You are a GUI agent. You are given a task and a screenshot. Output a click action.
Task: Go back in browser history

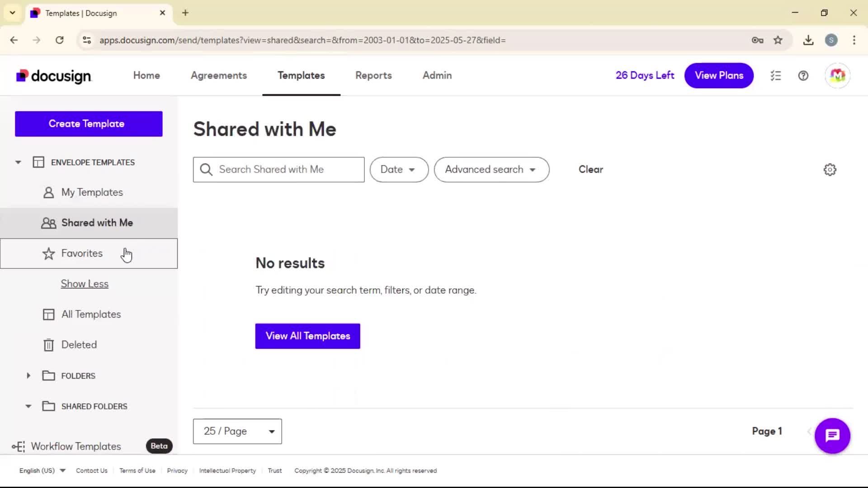pyautogui.click(x=14, y=40)
